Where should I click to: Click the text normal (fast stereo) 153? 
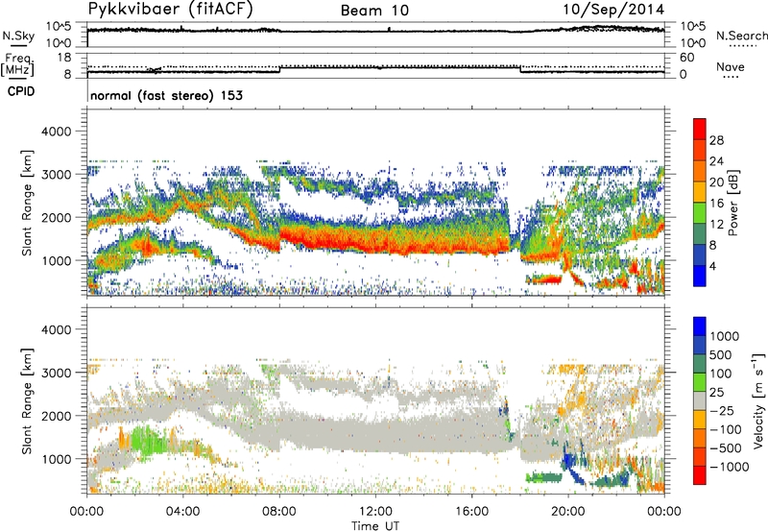tap(166, 95)
